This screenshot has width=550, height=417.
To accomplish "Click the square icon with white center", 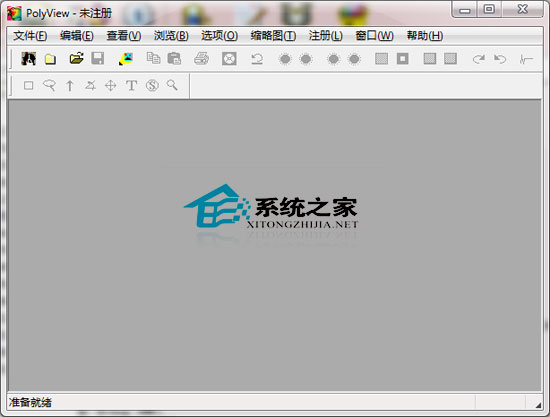I will 403,59.
